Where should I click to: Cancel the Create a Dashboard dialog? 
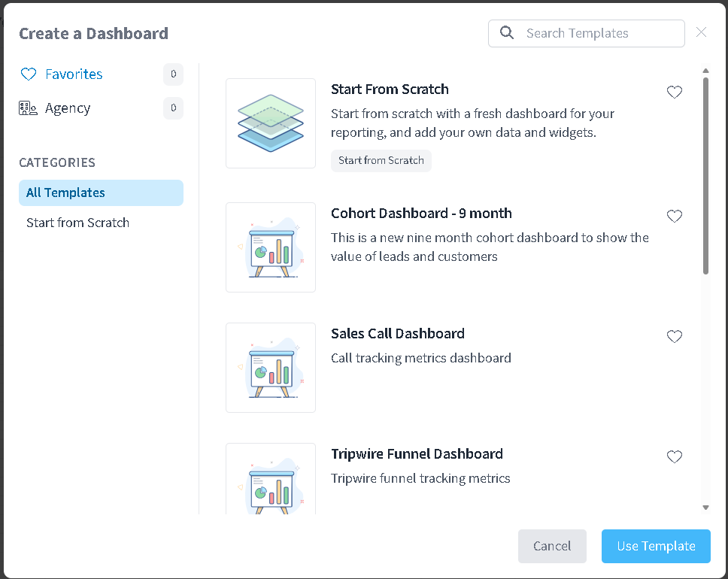pyautogui.click(x=552, y=546)
